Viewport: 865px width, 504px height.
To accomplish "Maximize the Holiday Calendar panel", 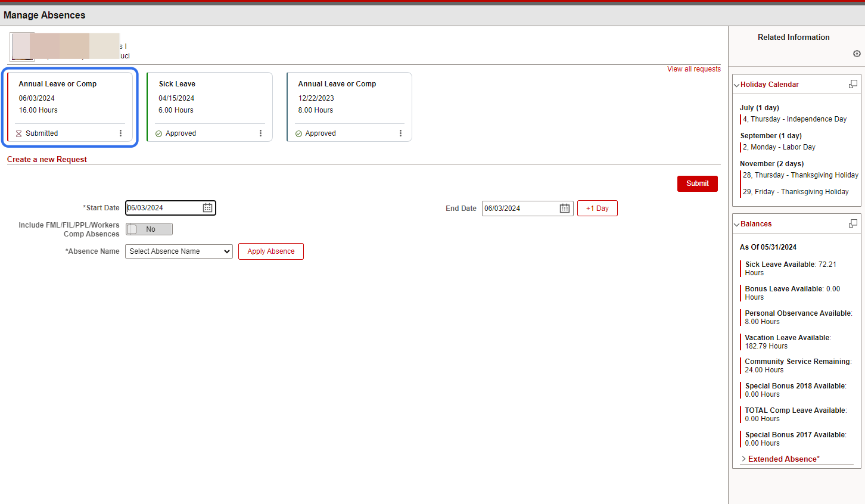I will 853,84.
